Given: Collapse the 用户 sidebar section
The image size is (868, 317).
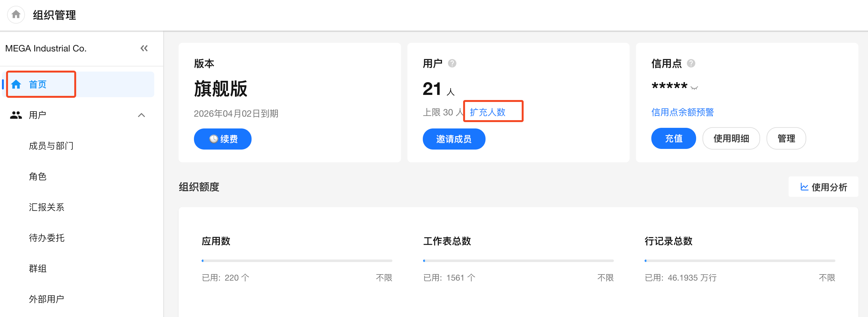Looking at the screenshot, I should 141,115.
